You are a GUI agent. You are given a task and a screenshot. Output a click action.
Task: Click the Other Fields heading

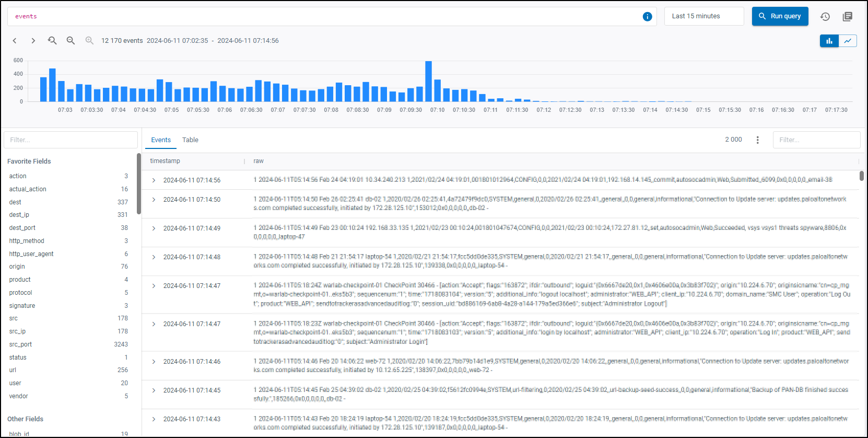(25, 419)
